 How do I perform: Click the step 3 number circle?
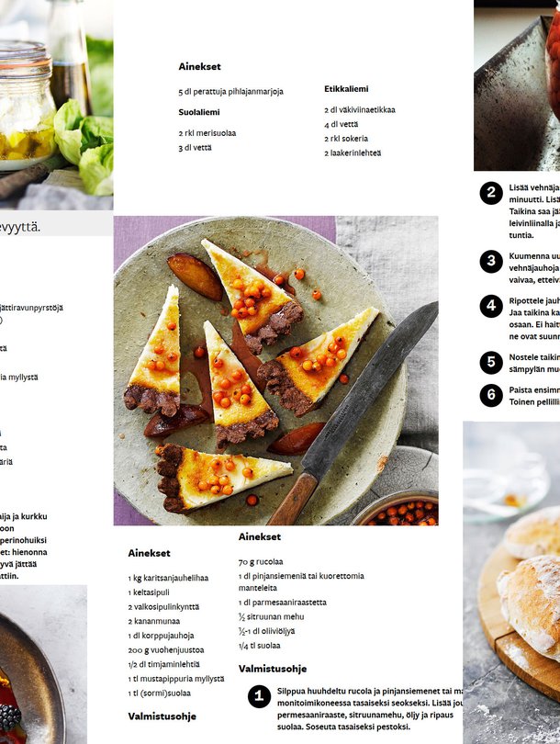coord(491,261)
